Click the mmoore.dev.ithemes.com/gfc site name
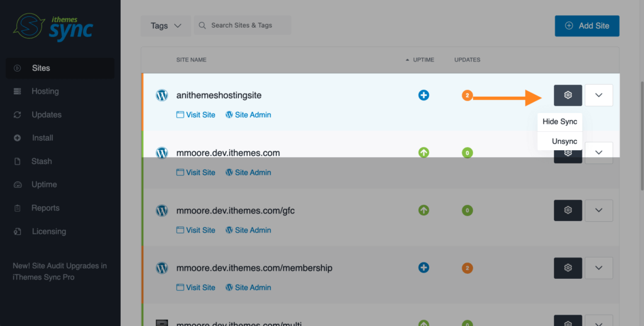Viewport: 644px width, 326px height. (x=235, y=211)
